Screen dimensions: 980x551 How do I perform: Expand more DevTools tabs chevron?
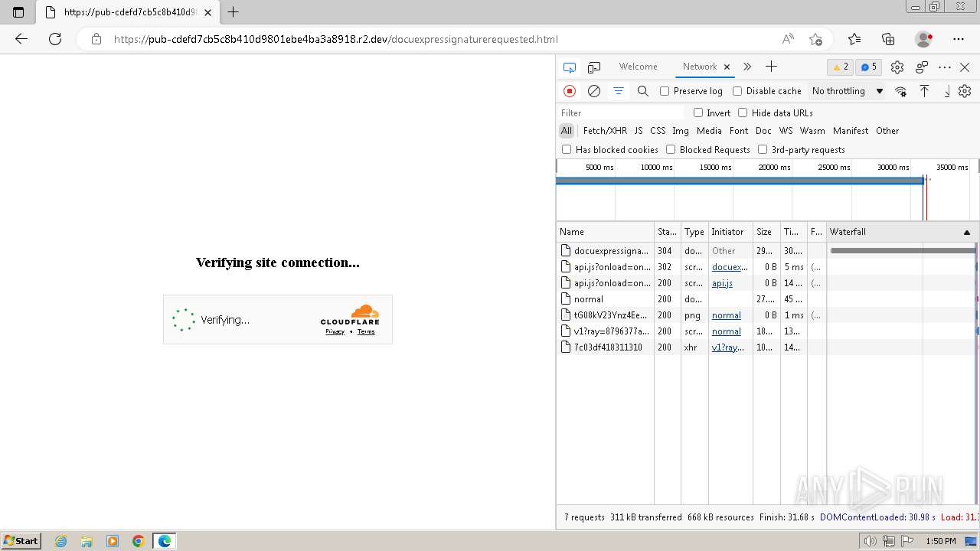tap(747, 67)
